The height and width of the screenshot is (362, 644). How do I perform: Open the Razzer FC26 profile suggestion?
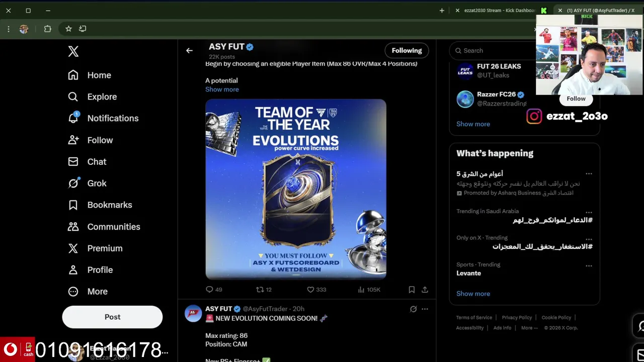click(x=496, y=95)
